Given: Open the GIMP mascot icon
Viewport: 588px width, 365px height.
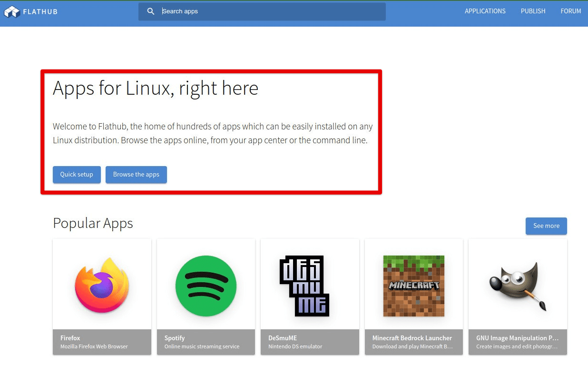Looking at the screenshot, I should (x=518, y=285).
